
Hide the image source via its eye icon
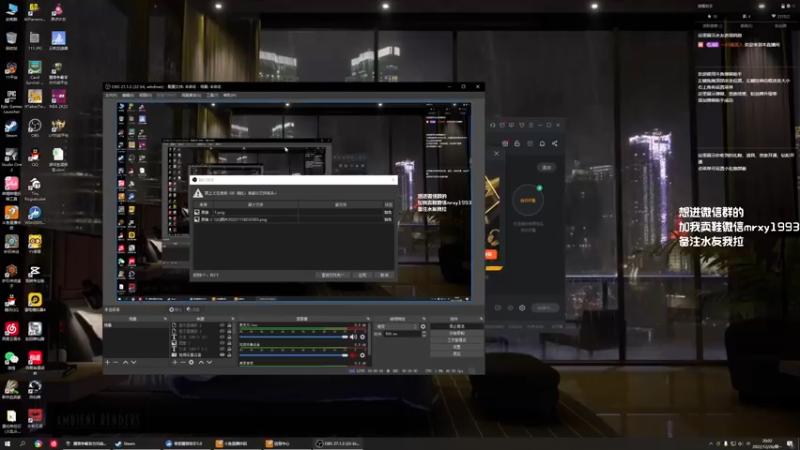222,343
